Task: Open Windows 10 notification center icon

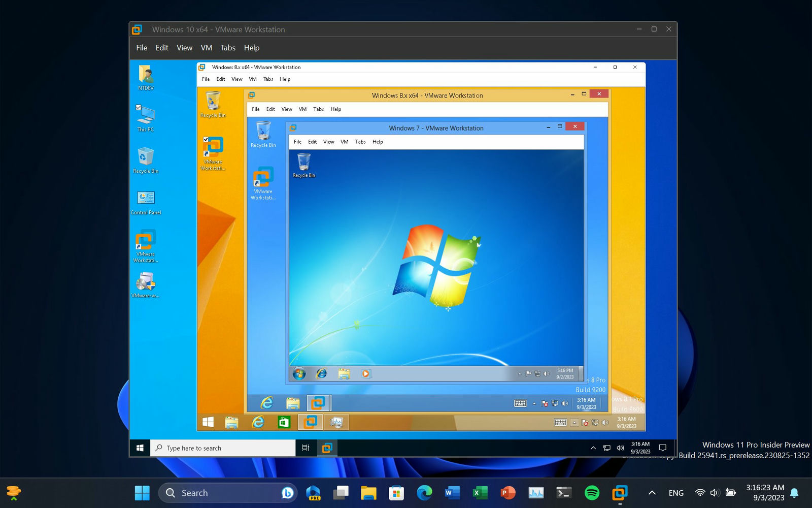Action: point(662,448)
